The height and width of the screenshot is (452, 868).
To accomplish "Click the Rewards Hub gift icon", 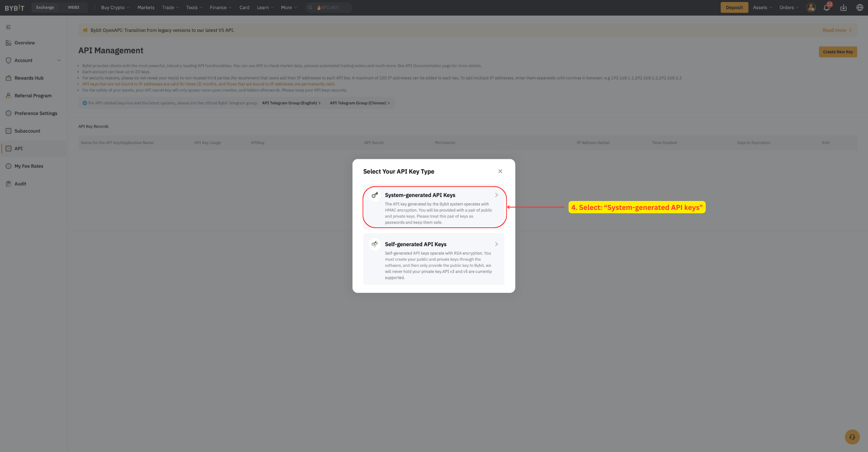I will click(8, 78).
